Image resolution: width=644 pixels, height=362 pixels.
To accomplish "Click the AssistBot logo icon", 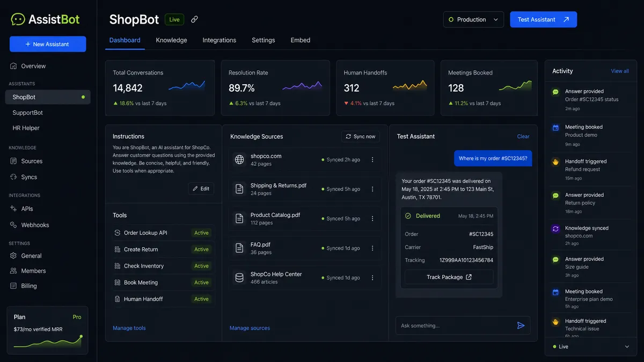I will (x=18, y=19).
